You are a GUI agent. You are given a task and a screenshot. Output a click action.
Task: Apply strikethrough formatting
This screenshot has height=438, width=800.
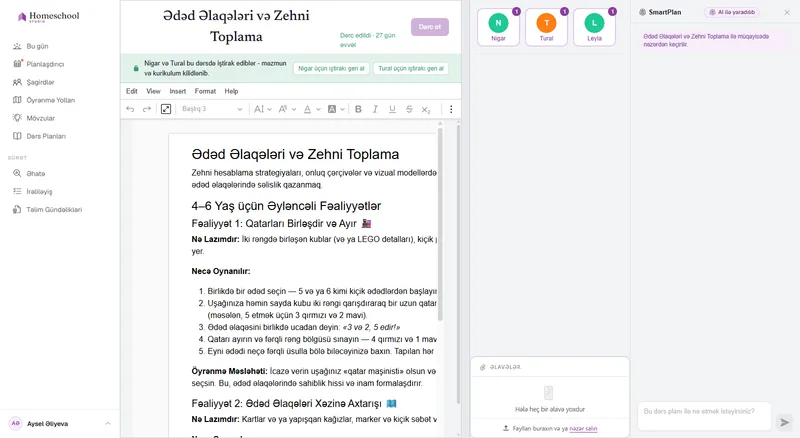[409, 109]
